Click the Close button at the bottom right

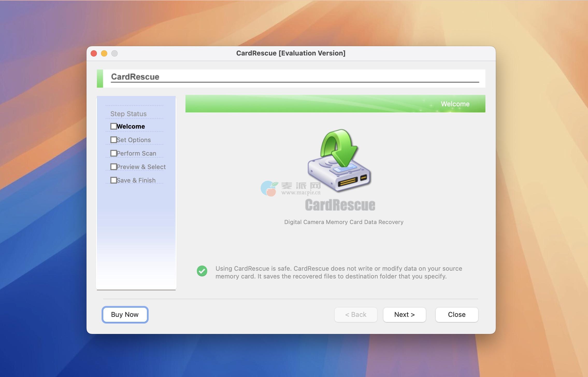point(457,315)
